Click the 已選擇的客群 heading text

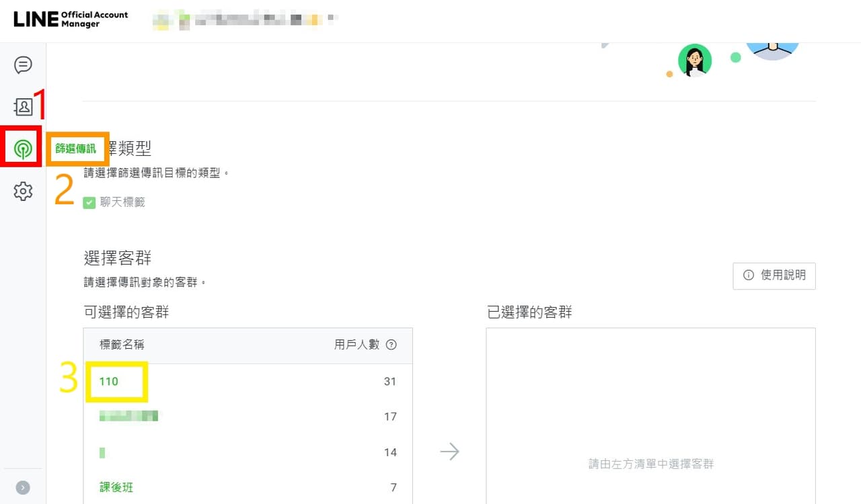(529, 312)
